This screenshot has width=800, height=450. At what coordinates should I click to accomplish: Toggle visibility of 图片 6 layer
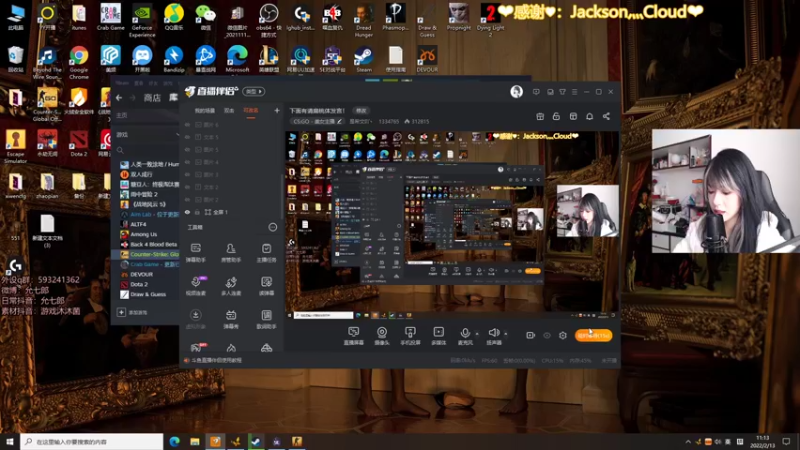pos(187,125)
